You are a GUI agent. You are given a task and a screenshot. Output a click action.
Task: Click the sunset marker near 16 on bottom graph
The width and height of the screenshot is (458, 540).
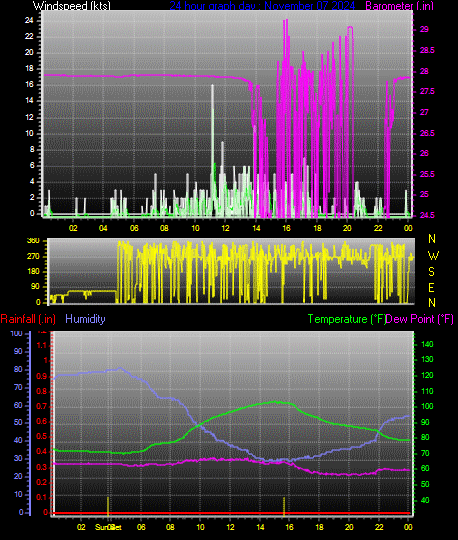point(284,506)
